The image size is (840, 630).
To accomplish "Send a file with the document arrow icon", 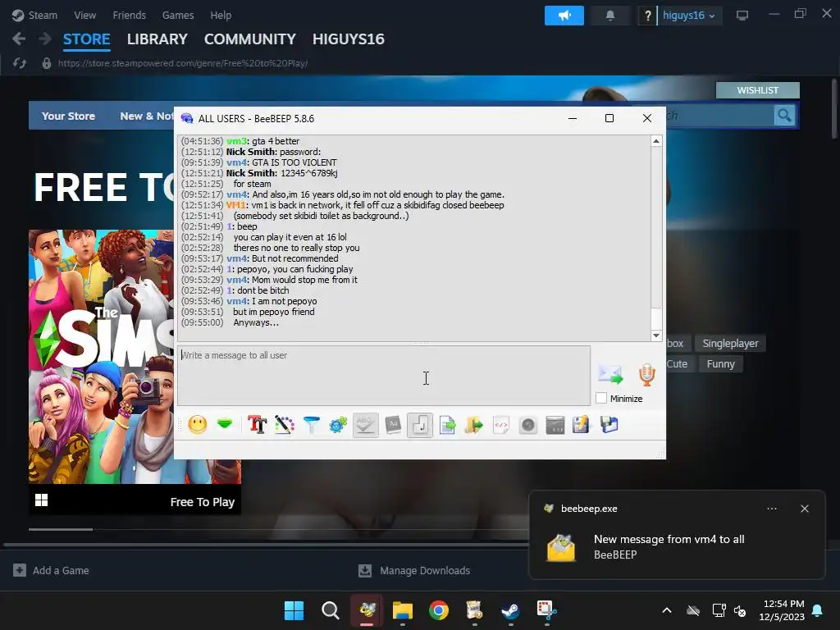I will [x=447, y=426].
